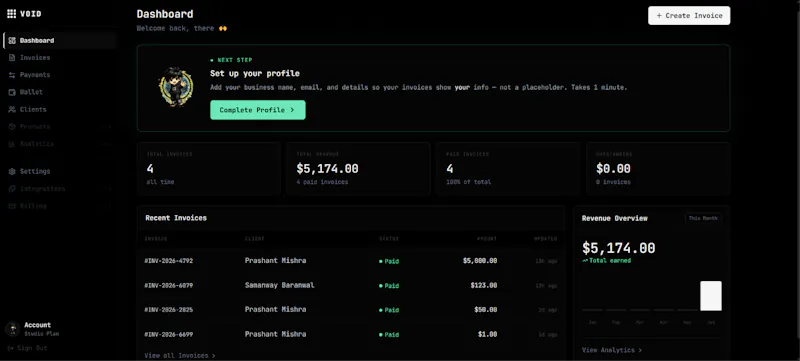The width and height of the screenshot is (800, 361).
Task: Click the Products icon in sidebar
Action: pyautogui.click(x=12, y=126)
